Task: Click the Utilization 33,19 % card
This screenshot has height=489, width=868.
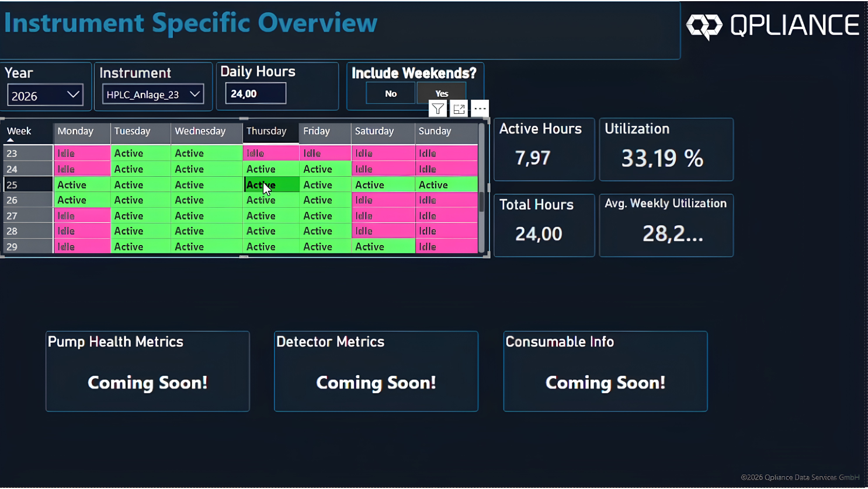Action: (x=666, y=149)
